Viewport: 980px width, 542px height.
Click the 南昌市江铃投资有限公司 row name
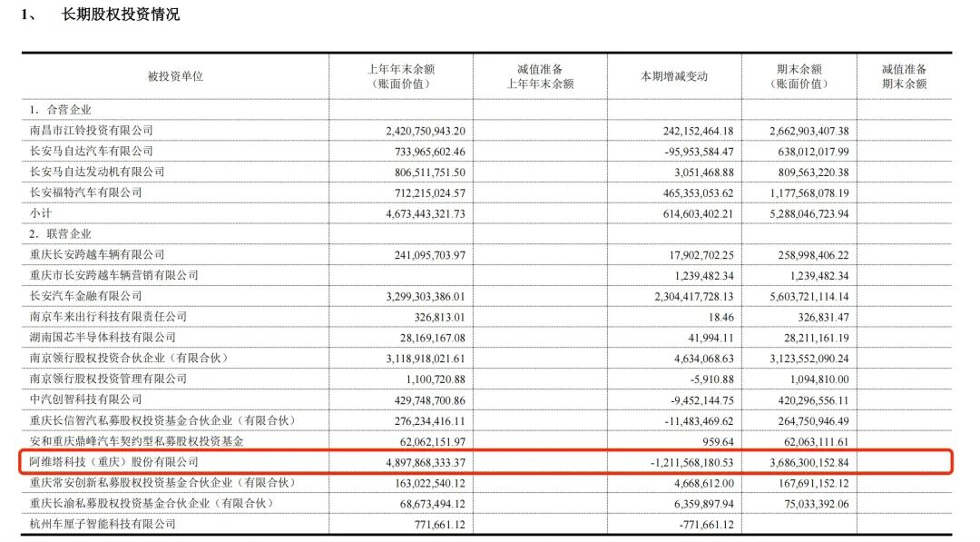point(92,131)
